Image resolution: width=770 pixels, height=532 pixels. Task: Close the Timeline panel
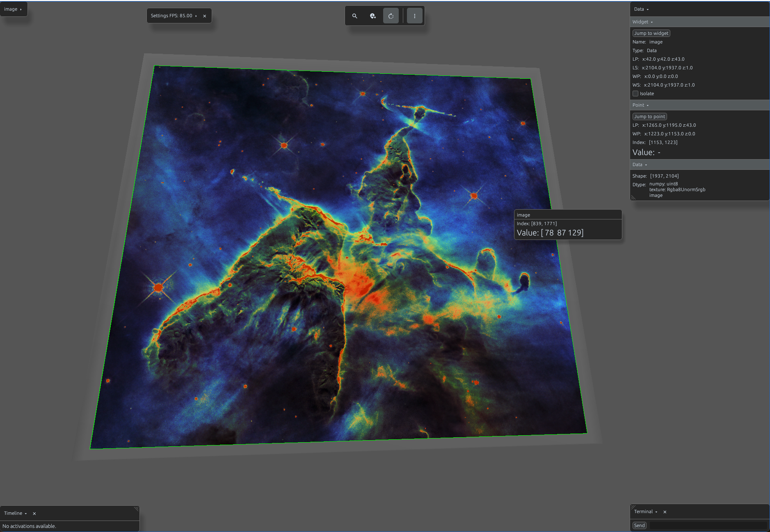click(34, 514)
